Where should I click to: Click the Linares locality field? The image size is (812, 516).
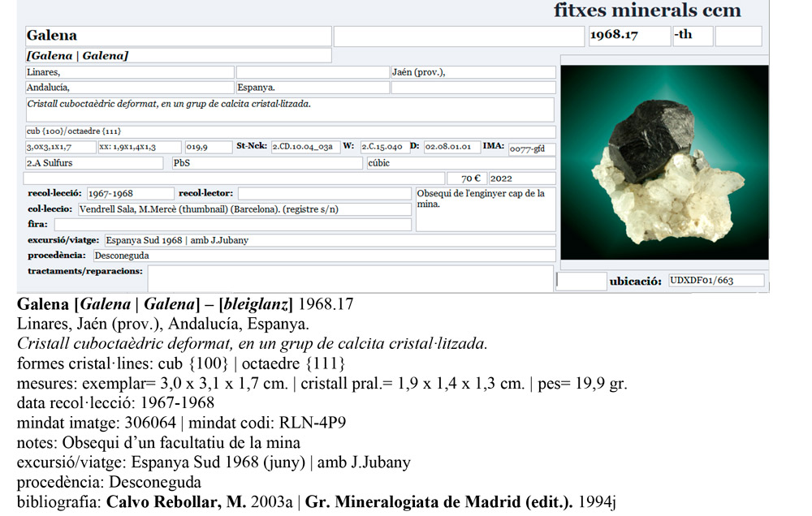(129, 72)
